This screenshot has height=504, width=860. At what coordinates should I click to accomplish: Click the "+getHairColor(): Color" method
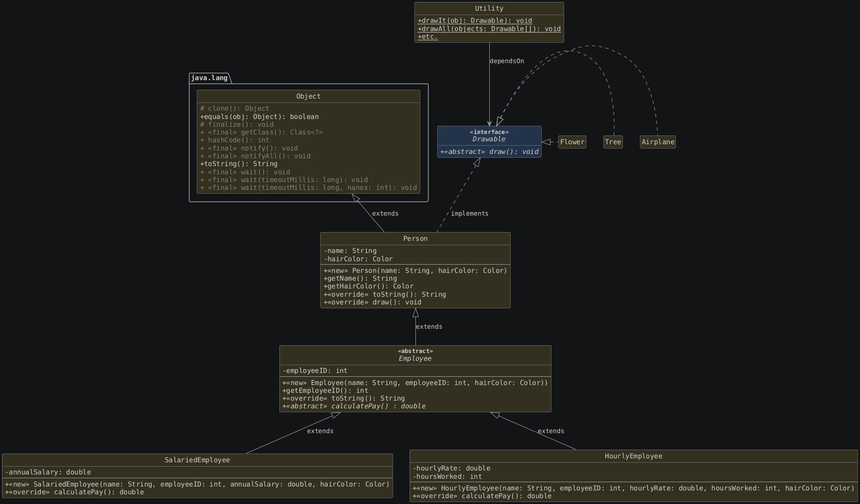368,286
